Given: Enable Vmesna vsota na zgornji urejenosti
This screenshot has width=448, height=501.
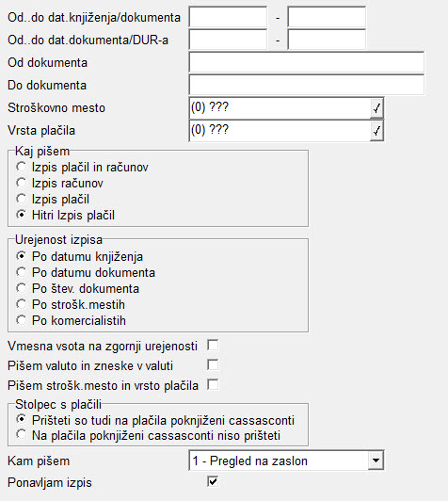Looking at the screenshot, I should 213,346.
